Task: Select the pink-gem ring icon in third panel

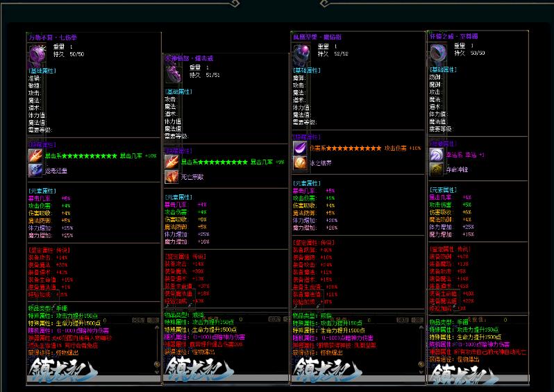Action: point(301,53)
